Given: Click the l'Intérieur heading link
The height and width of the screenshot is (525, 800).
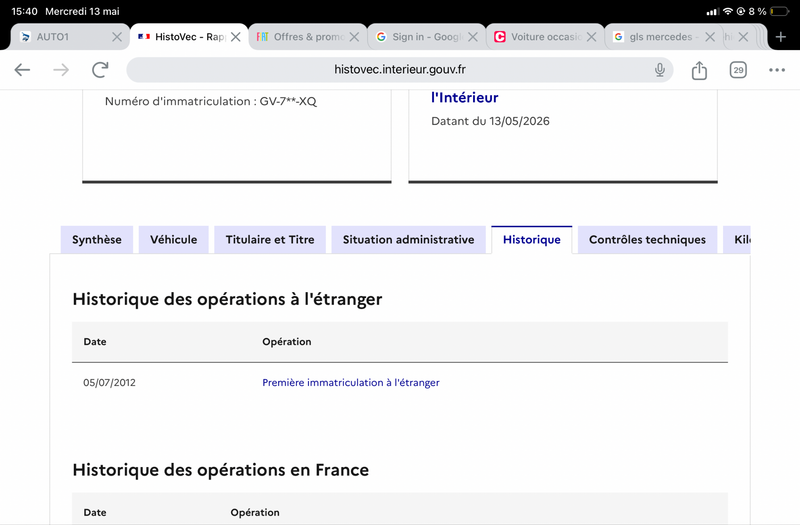Looking at the screenshot, I should coord(464,97).
